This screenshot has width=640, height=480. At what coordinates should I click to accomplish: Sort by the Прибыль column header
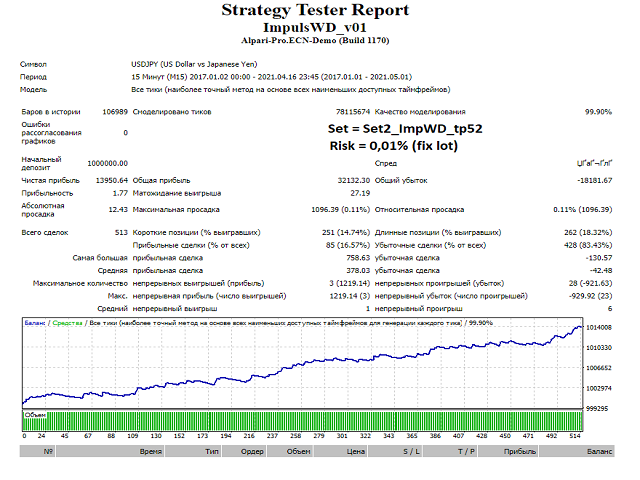[520, 453]
